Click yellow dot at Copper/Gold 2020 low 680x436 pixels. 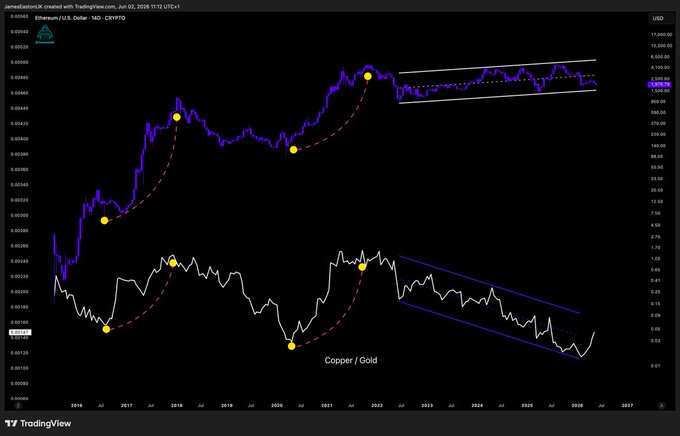coord(291,346)
